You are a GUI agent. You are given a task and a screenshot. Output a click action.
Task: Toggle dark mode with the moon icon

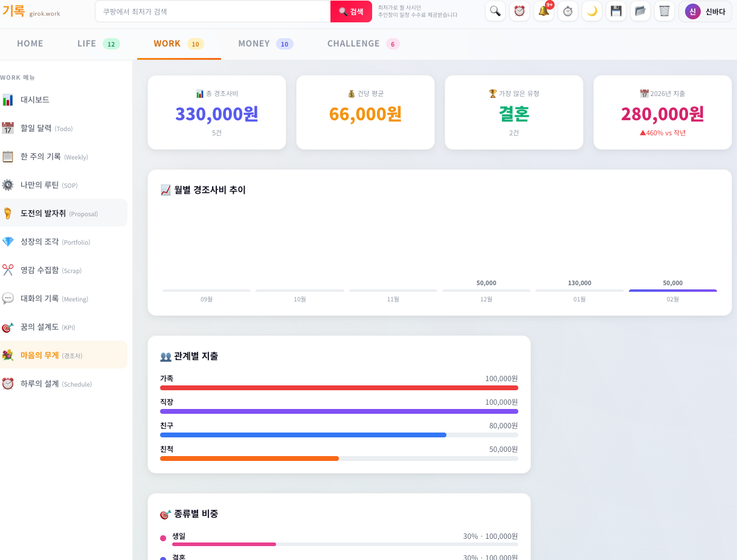591,11
